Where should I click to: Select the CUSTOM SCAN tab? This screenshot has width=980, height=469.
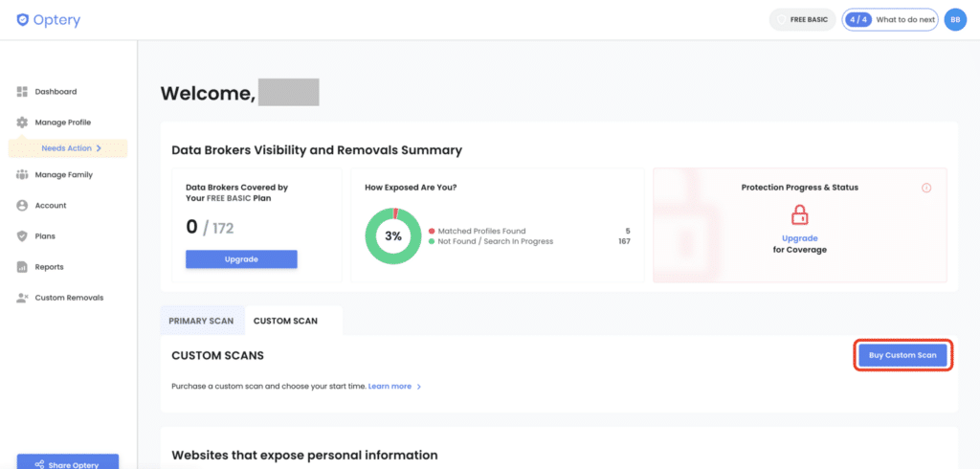[285, 321]
